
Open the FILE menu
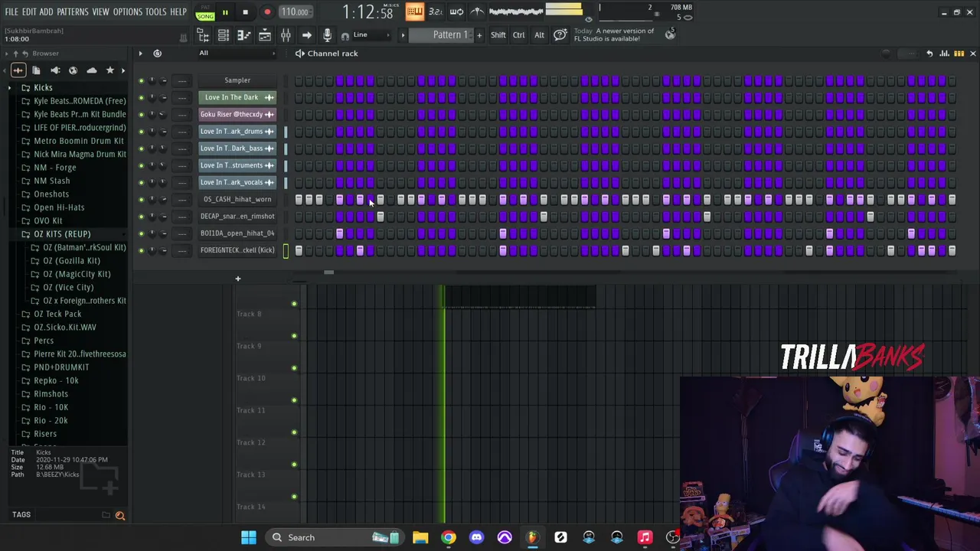point(11,12)
